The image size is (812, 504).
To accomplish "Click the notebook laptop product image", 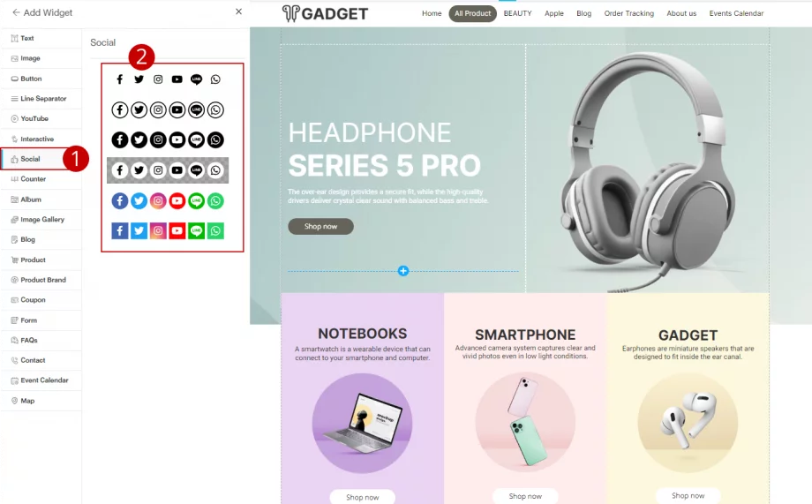I will [x=363, y=423].
